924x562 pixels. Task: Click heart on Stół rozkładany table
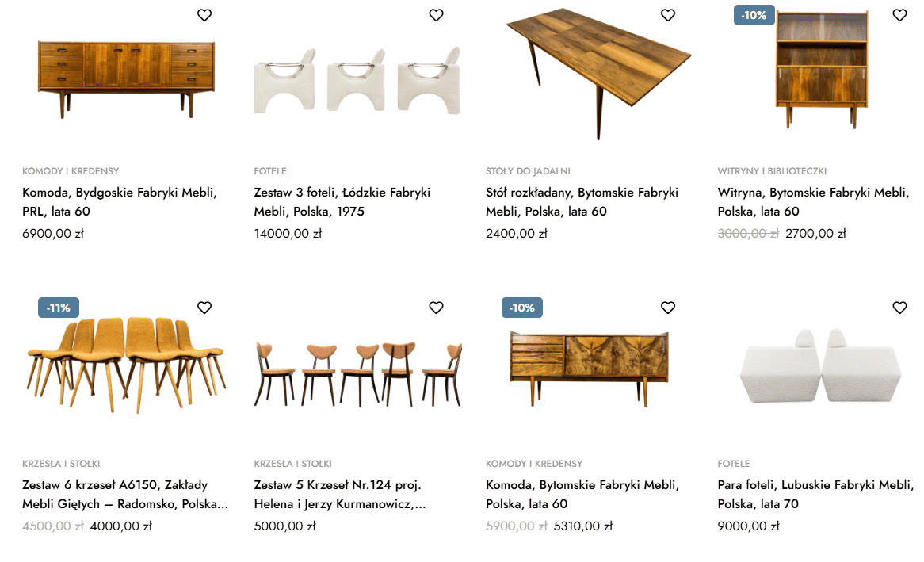point(668,15)
